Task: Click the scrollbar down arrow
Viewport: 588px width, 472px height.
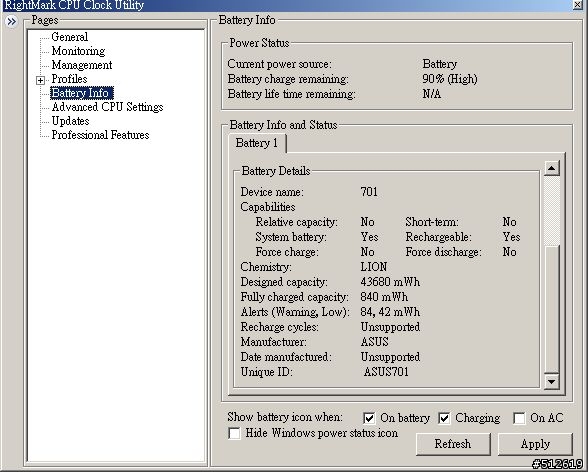Action: (551, 382)
